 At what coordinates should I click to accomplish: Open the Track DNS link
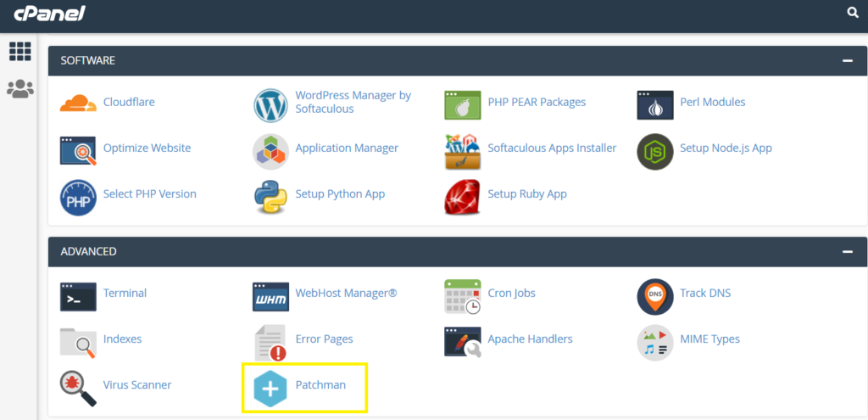point(704,294)
